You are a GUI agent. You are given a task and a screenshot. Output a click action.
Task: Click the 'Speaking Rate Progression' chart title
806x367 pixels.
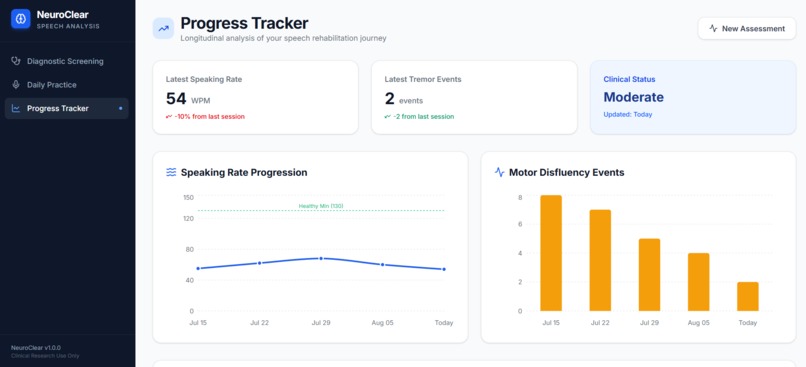tap(244, 172)
